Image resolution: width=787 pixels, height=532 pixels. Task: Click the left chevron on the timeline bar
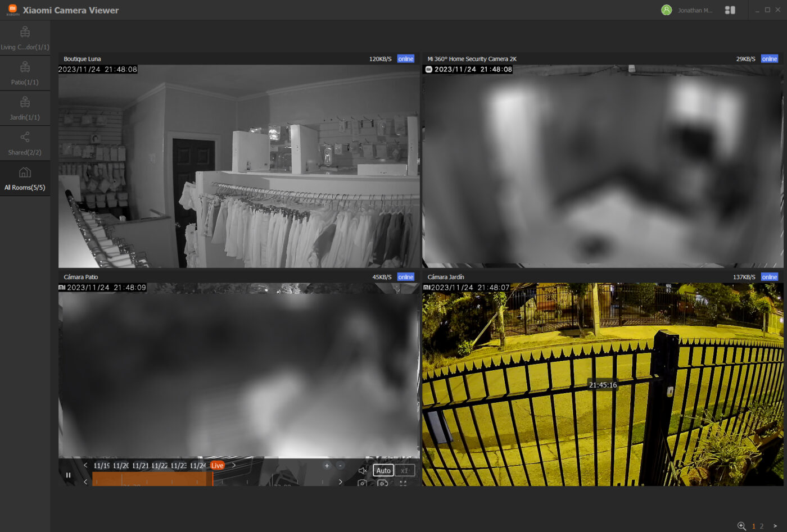(85, 481)
